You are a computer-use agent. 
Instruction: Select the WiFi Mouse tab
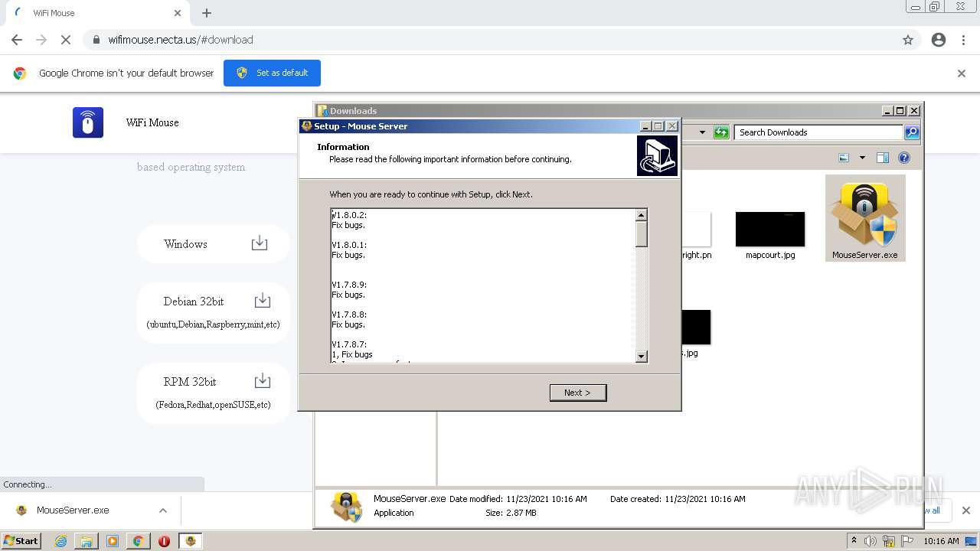click(96, 13)
